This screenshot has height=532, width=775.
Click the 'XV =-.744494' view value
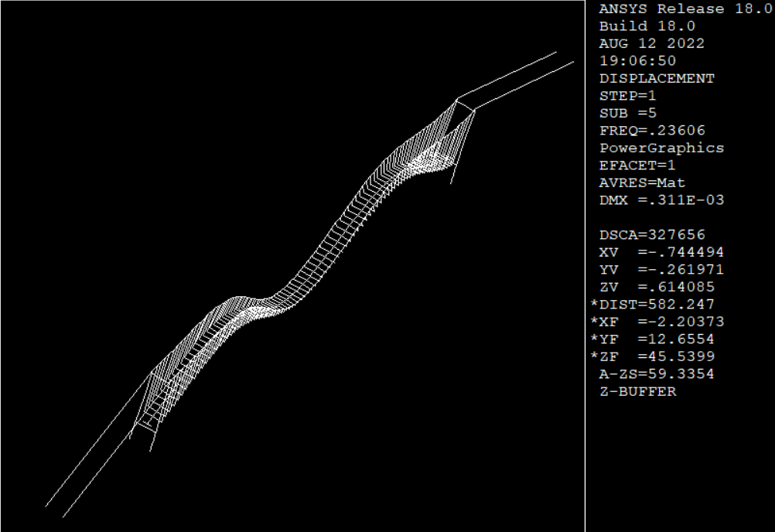(x=661, y=252)
